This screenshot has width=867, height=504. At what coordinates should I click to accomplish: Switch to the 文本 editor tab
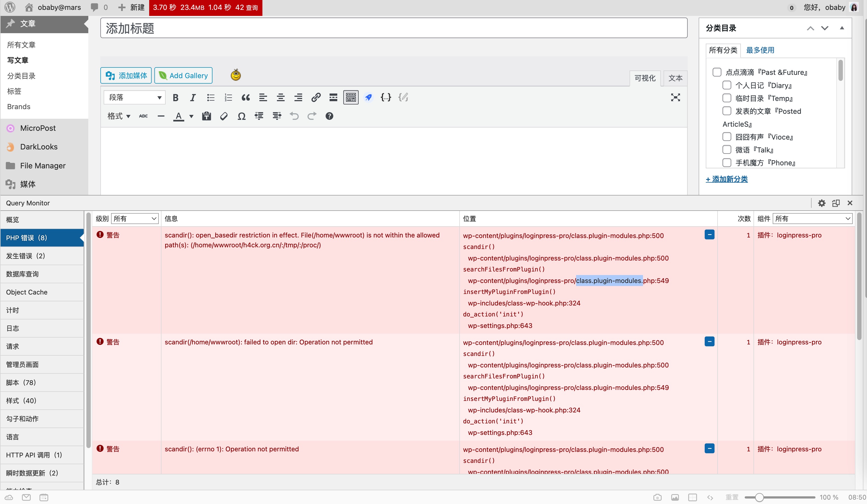tap(675, 78)
